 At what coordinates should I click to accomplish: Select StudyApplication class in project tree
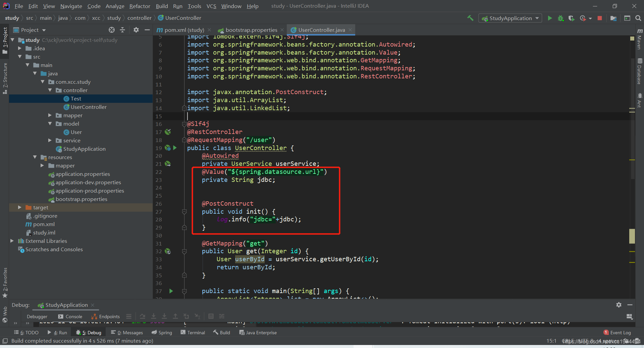point(84,149)
